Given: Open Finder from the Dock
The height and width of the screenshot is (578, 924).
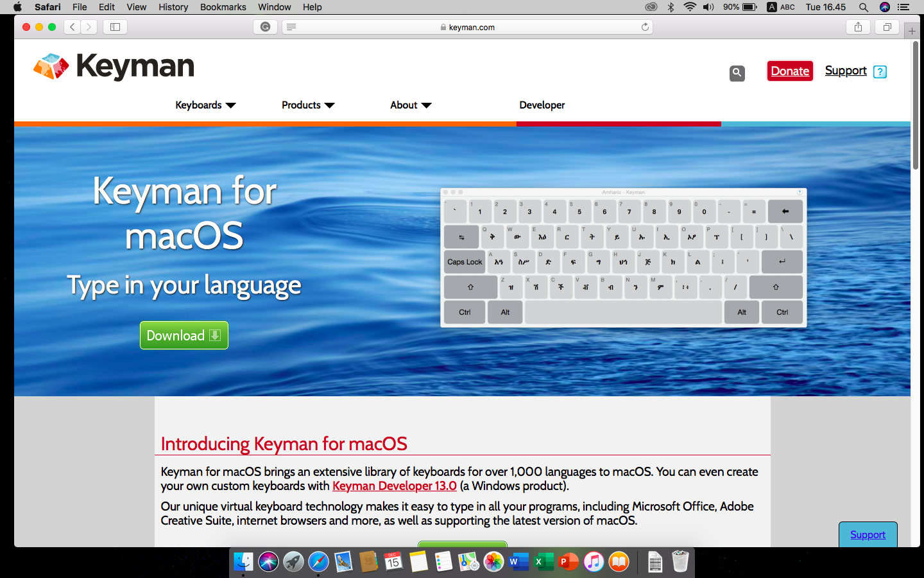Looking at the screenshot, I should (243, 562).
